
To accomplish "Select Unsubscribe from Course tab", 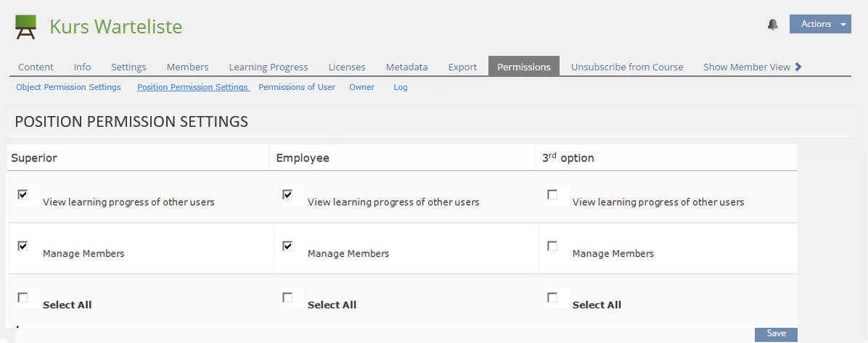I will [x=627, y=67].
